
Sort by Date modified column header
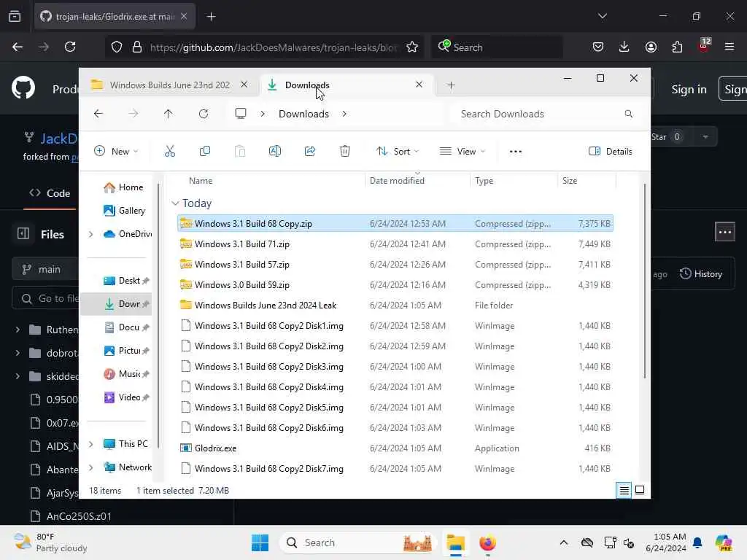pyautogui.click(x=397, y=181)
